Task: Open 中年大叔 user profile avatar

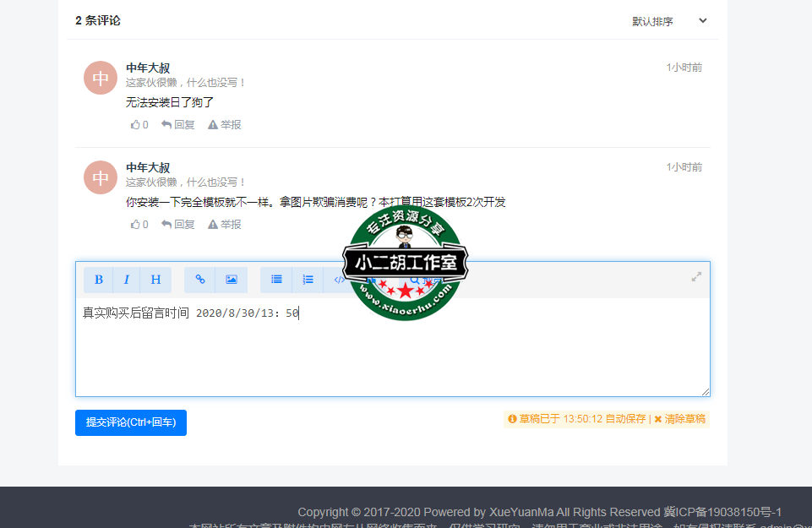Action: click(100, 77)
